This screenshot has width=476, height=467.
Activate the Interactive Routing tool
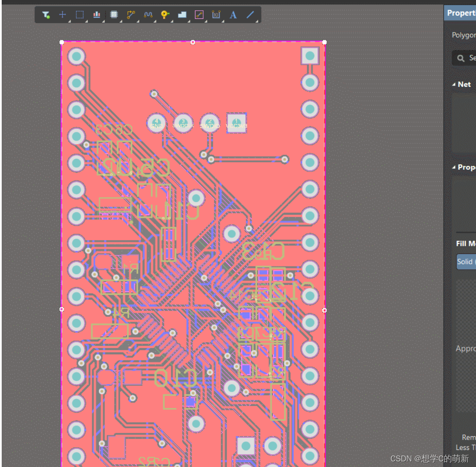(x=131, y=15)
